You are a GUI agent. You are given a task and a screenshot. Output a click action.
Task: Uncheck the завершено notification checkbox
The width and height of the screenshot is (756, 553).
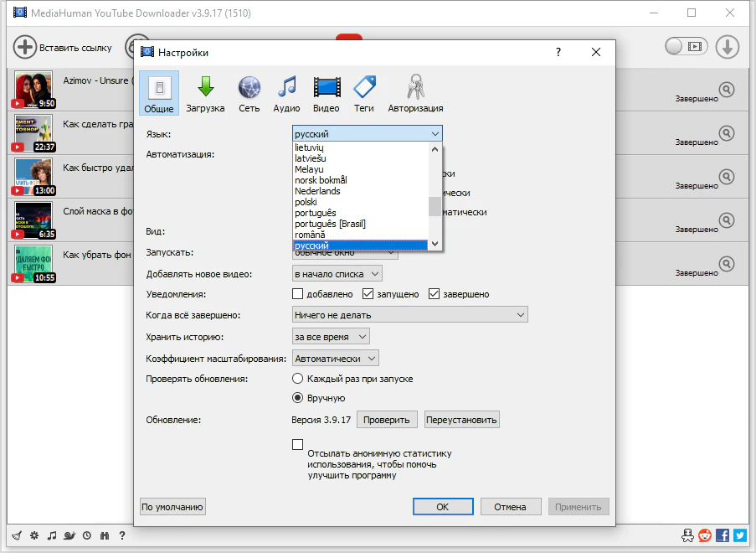click(x=435, y=294)
